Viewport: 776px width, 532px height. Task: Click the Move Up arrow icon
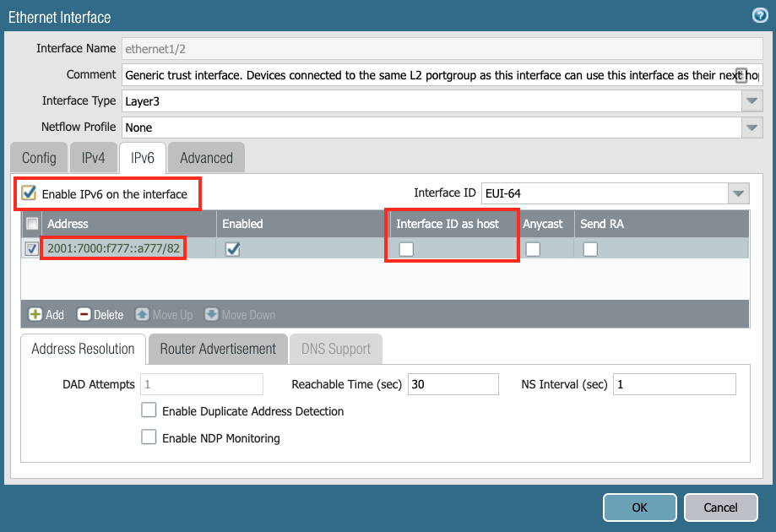[x=142, y=315]
